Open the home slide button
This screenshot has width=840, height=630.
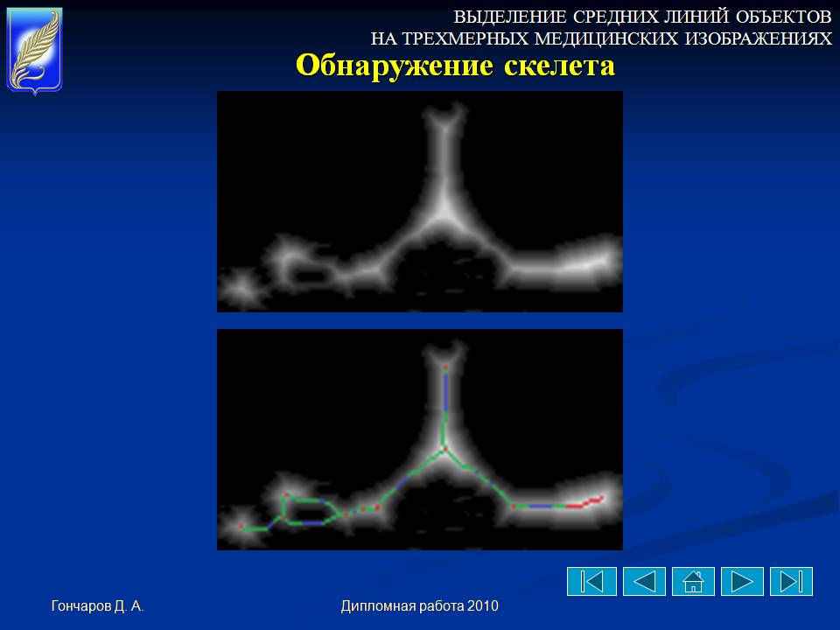[693, 581]
